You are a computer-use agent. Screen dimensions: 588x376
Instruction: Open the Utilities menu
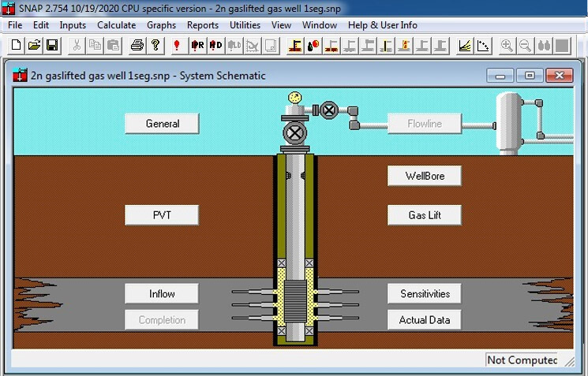(x=245, y=25)
